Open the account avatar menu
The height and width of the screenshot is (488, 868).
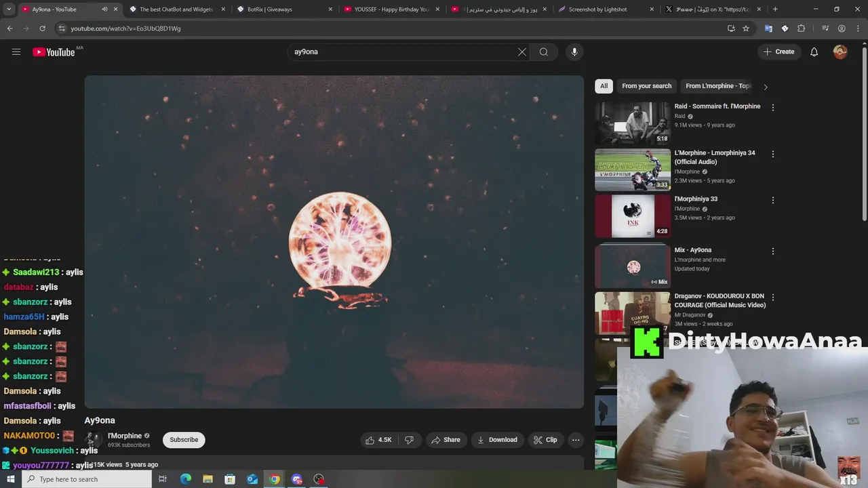coord(840,52)
